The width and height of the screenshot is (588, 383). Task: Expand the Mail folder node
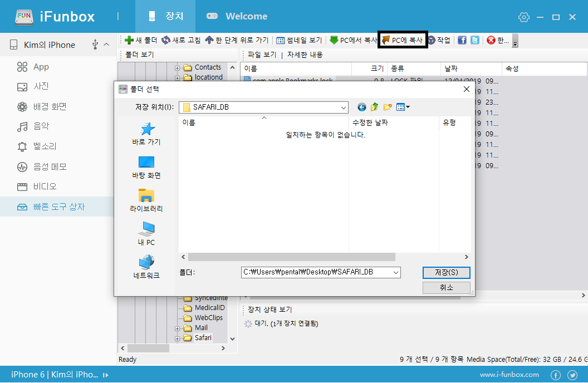[177, 328]
